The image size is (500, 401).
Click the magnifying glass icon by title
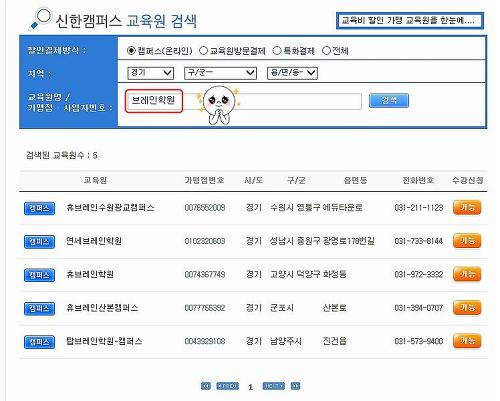pyautogui.click(x=40, y=19)
